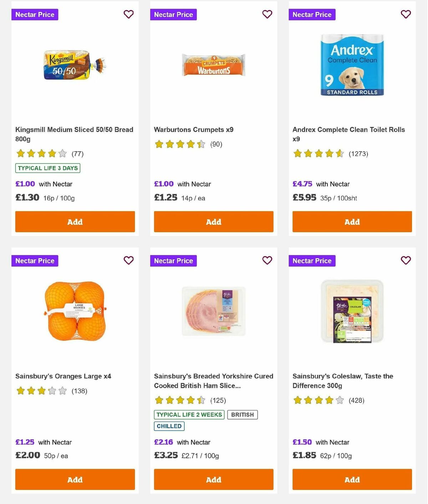Add Warburtons Crumpets x9 to the basket

213,222
